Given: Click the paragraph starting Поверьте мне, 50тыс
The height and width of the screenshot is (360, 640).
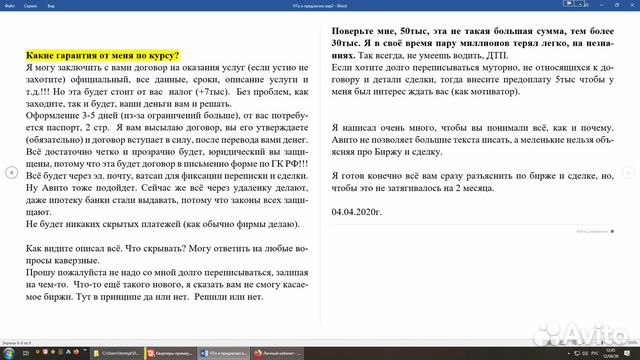Looking at the screenshot, I should (473, 43).
